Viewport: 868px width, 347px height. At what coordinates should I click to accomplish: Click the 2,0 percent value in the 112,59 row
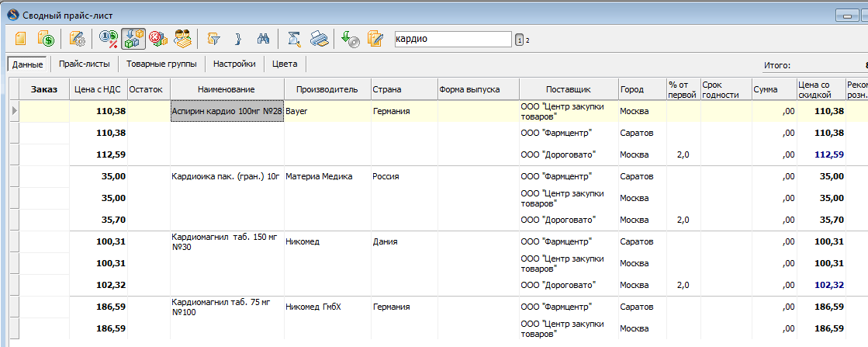[x=683, y=154]
